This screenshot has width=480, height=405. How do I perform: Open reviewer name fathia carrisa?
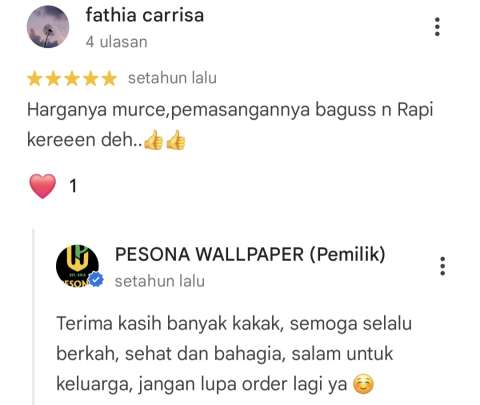(145, 15)
